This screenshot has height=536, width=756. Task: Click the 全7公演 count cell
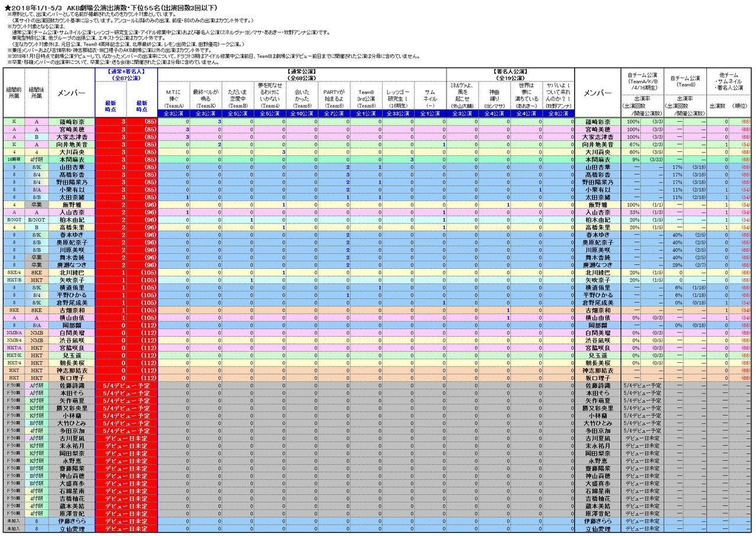(x=334, y=113)
